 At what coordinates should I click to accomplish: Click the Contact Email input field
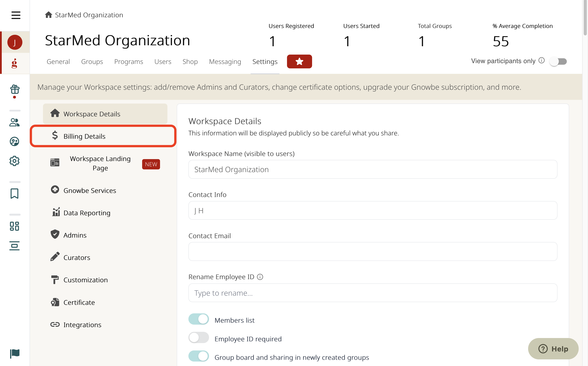(373, 252)
